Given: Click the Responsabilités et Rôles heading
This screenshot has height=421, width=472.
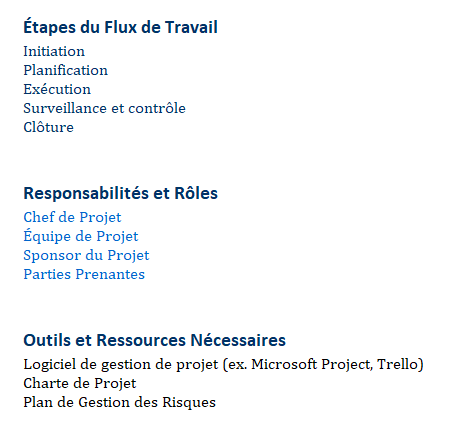Looking at the screenshot, I should [x=120, y=193].
